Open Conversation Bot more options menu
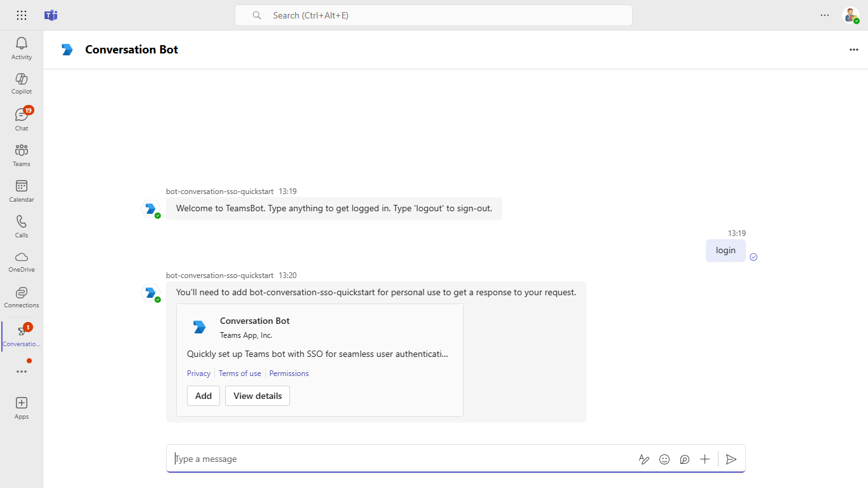 [x=854, y=50]
